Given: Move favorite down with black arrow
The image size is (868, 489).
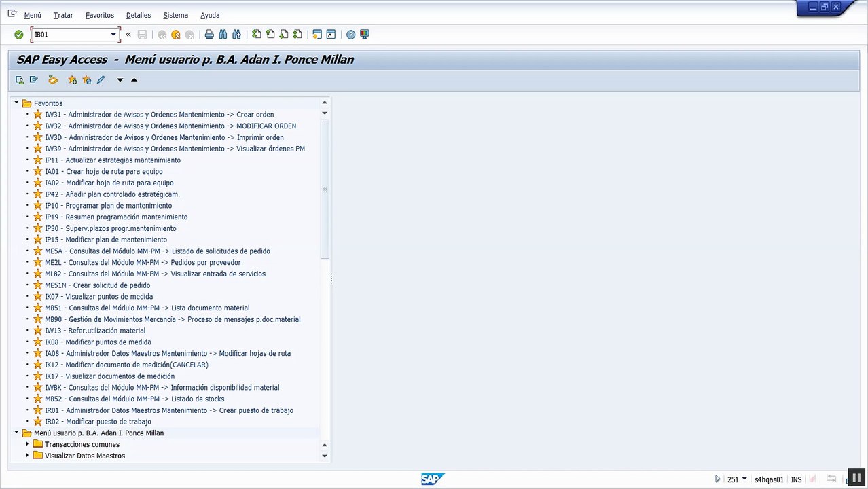Looking at the screenshot, I should 120,80.
